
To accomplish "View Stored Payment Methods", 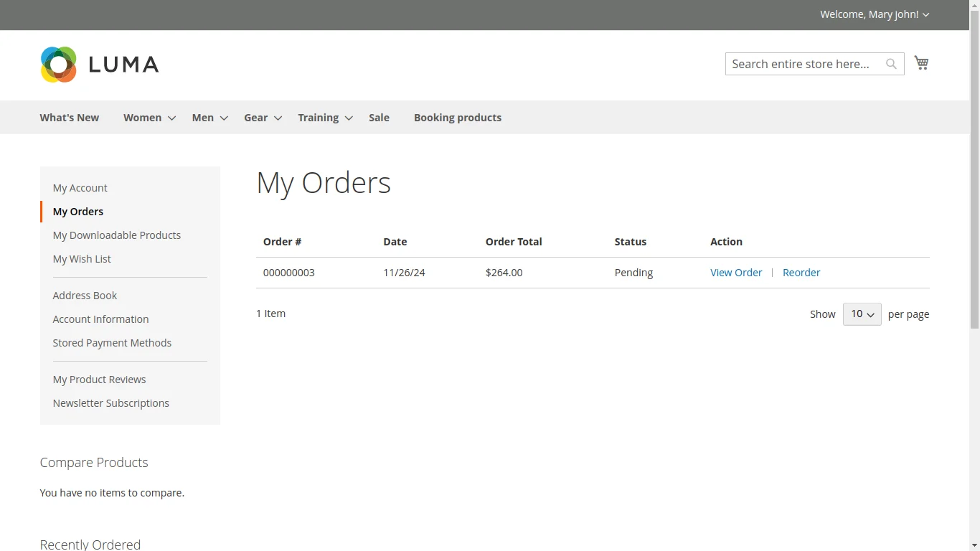I will (112, 343).
